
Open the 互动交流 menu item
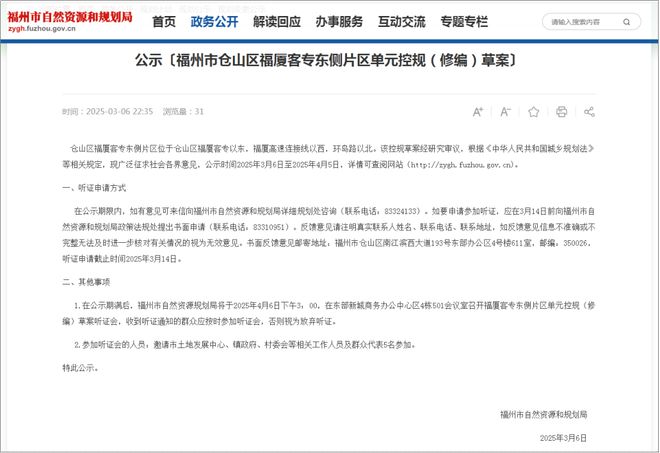[402, 21]
